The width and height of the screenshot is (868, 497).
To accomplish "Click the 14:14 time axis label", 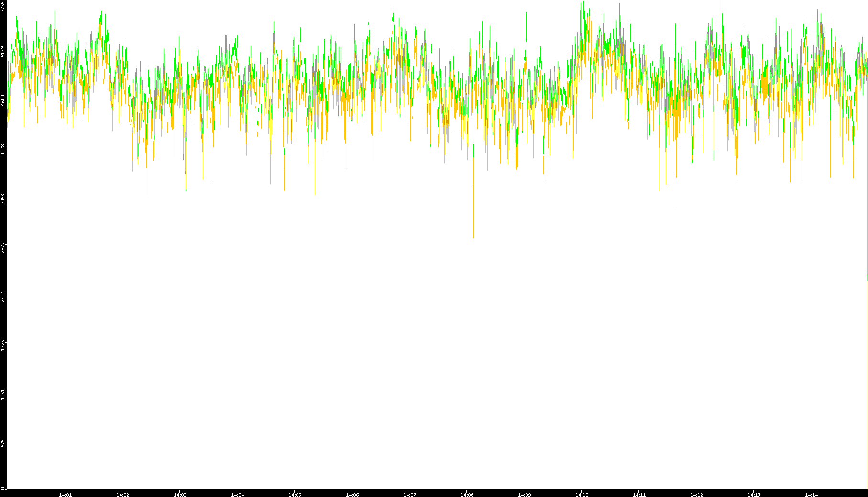I will (x=811, y=494).
